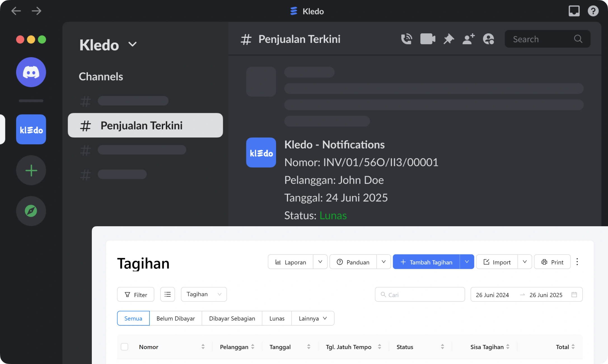Start a voice call in Penjualan Terkini
The image size is (608, 364).
[x=407, y=39]
